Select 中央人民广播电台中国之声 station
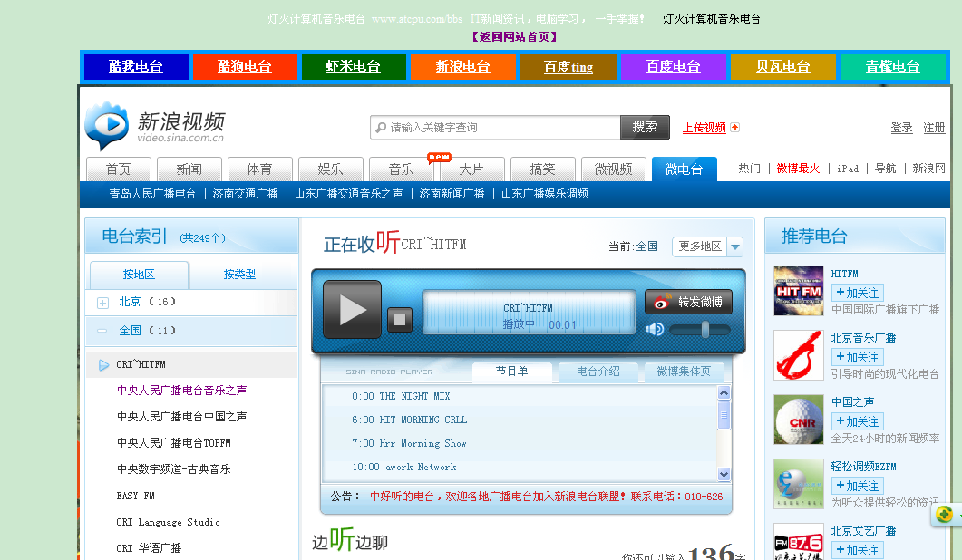Screen dimensions: 962x560 click(x=181, y=417)
